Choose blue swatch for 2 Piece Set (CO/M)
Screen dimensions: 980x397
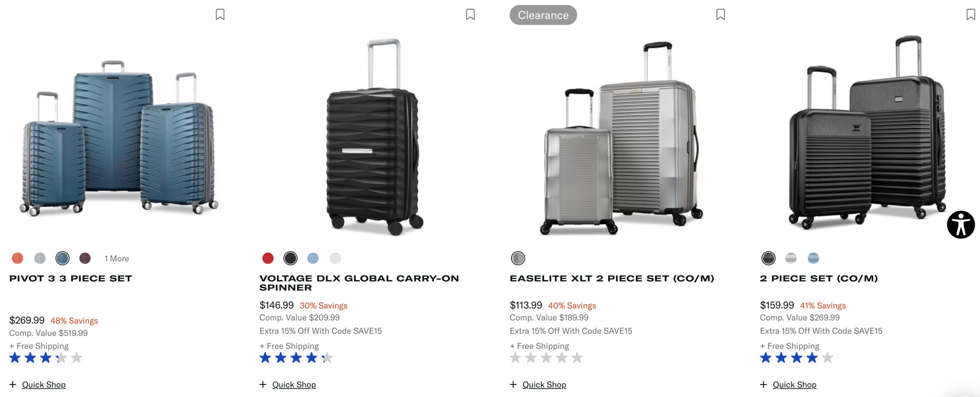(813, 258)
